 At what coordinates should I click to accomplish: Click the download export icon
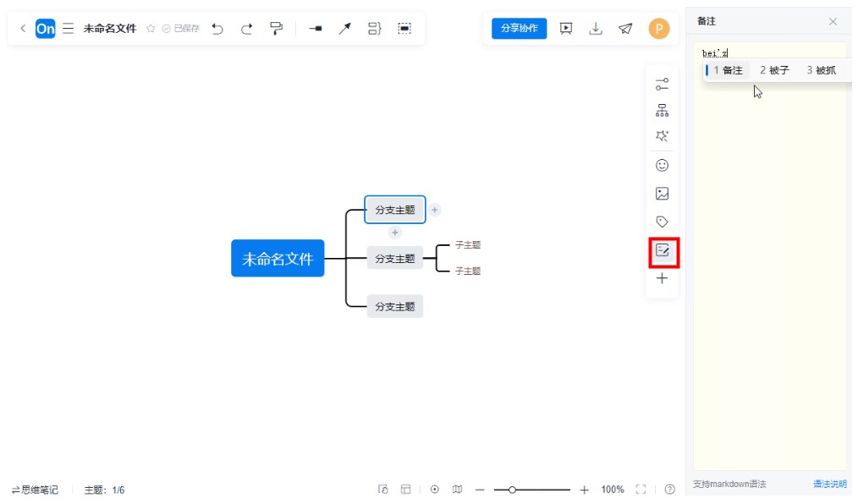coord(596,28)
